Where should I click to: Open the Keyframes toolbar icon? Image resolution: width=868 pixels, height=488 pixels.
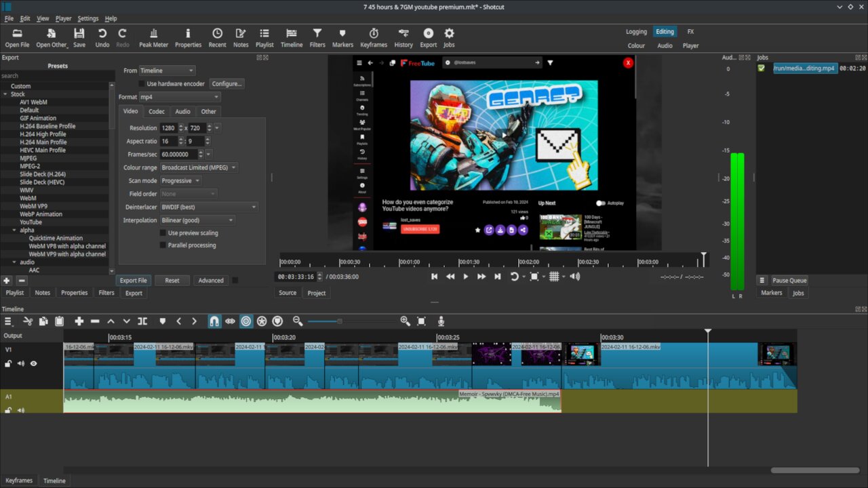tap(374, 38)
